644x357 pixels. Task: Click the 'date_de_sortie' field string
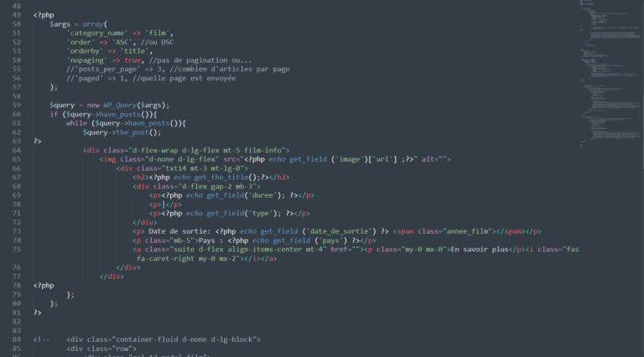click(x=339, y=231)
